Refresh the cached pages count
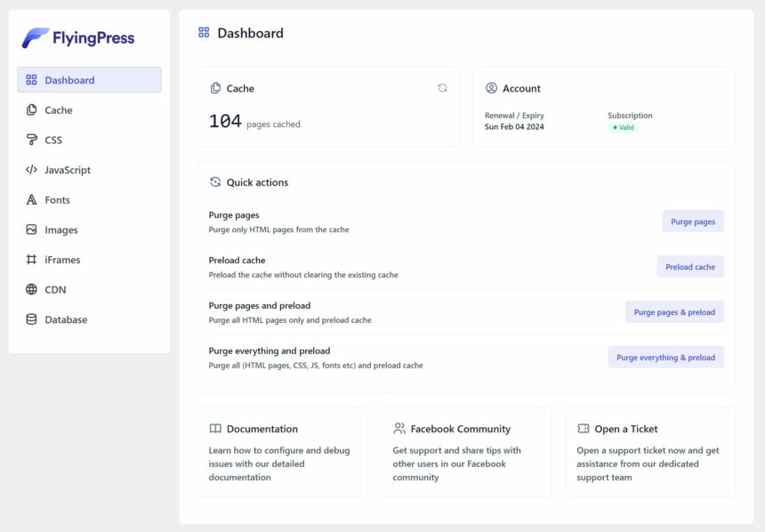The height and width of the screenshot is (532, 765). tap(442, 88)
